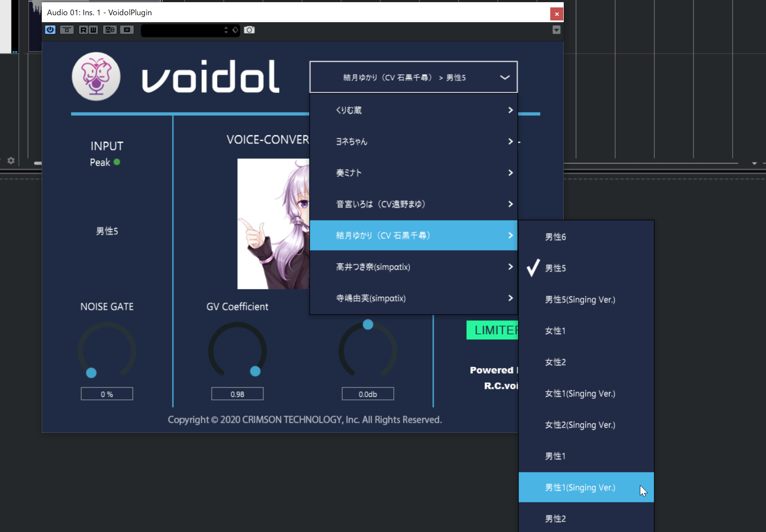Click the Copyright 2020 CRIMSON TECHNOLOGY text
Viewport: 766px width, 532px height.
pos(305,420)
